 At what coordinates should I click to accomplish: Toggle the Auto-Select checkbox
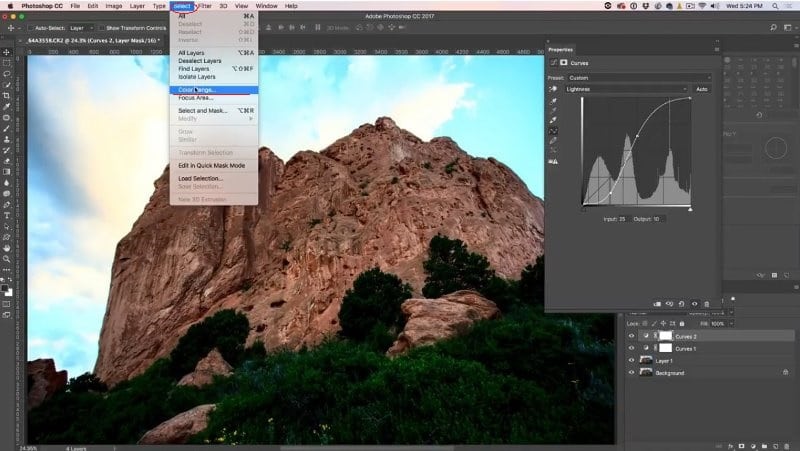[x=31, y=28]
